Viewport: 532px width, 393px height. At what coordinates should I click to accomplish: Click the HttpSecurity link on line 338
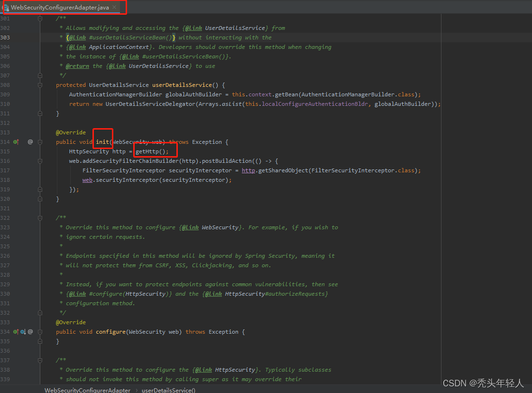pyautogui.click(x=235, y=370)
